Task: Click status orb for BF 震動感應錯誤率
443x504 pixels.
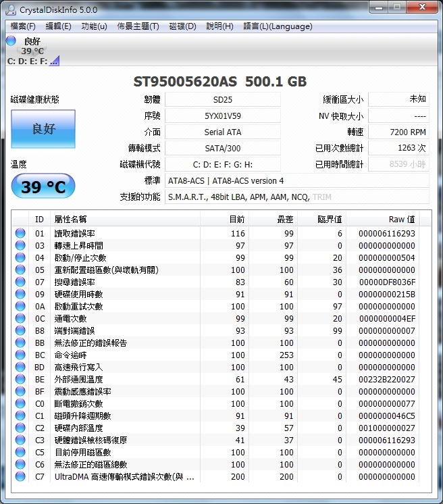Action: pyautogui.click(x=20, y=391)
